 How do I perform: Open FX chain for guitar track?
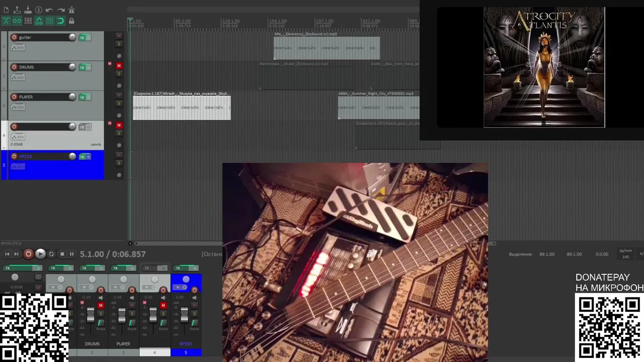(82, 38)
